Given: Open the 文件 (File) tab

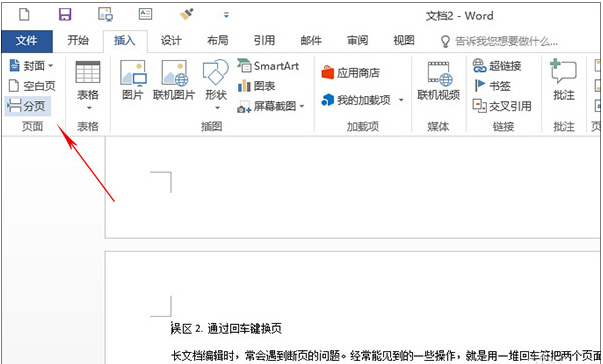Looking at the screenshot, I should (27, 41).
